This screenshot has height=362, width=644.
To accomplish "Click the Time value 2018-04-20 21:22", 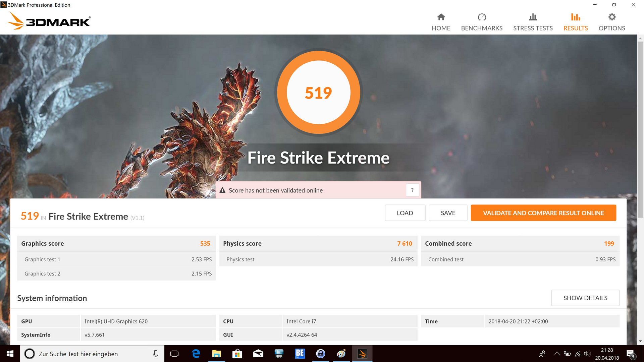I will [x=518, y=321].
